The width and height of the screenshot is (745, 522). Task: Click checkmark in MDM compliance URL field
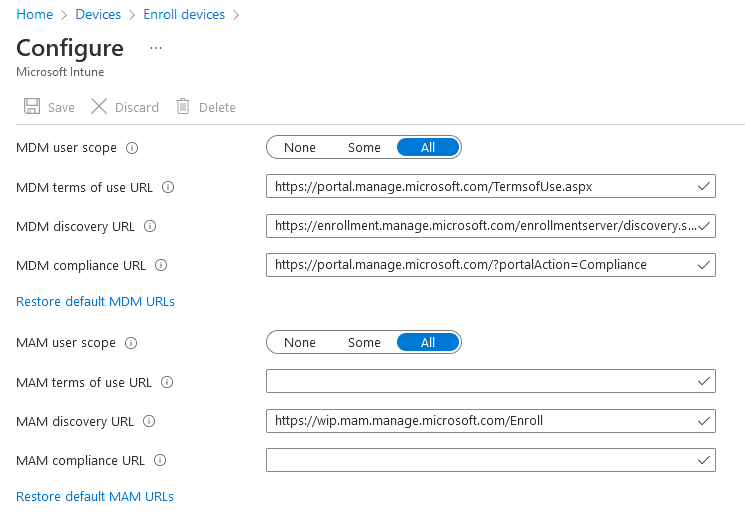(704, 265)
